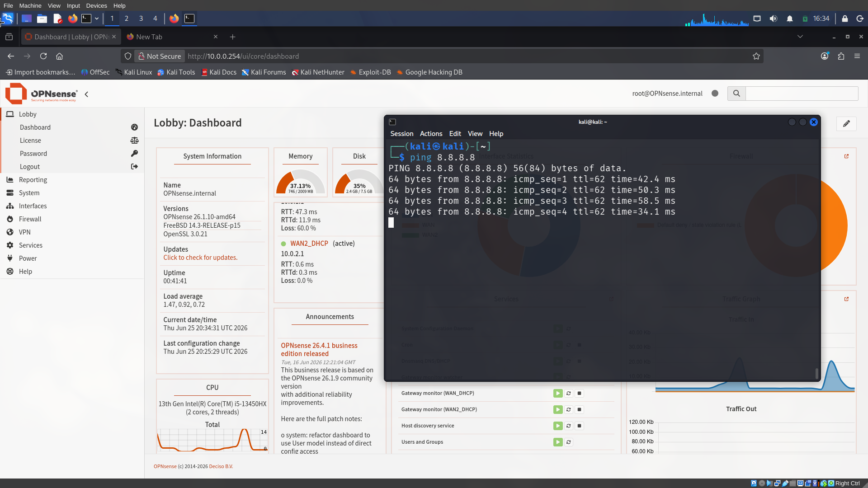
Task: Stop Gateway monitor (WAN2_DHCP) service
Action: click(x=580, y=410)
